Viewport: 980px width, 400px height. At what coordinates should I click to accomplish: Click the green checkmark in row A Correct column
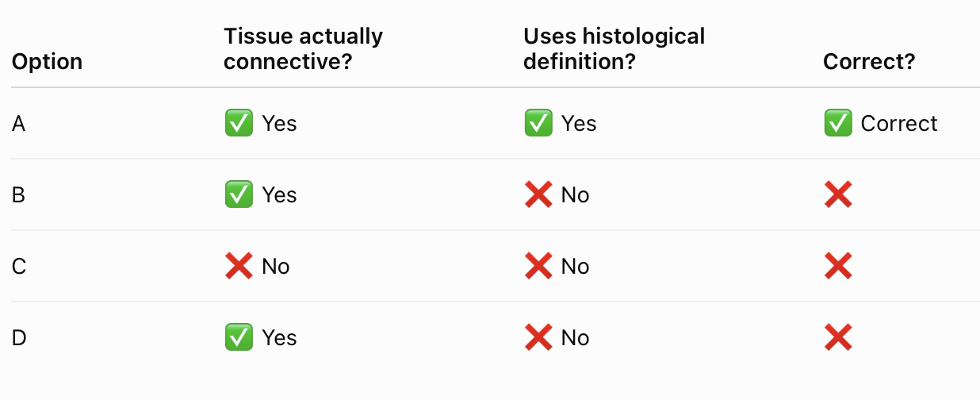(x=838, y=123)
